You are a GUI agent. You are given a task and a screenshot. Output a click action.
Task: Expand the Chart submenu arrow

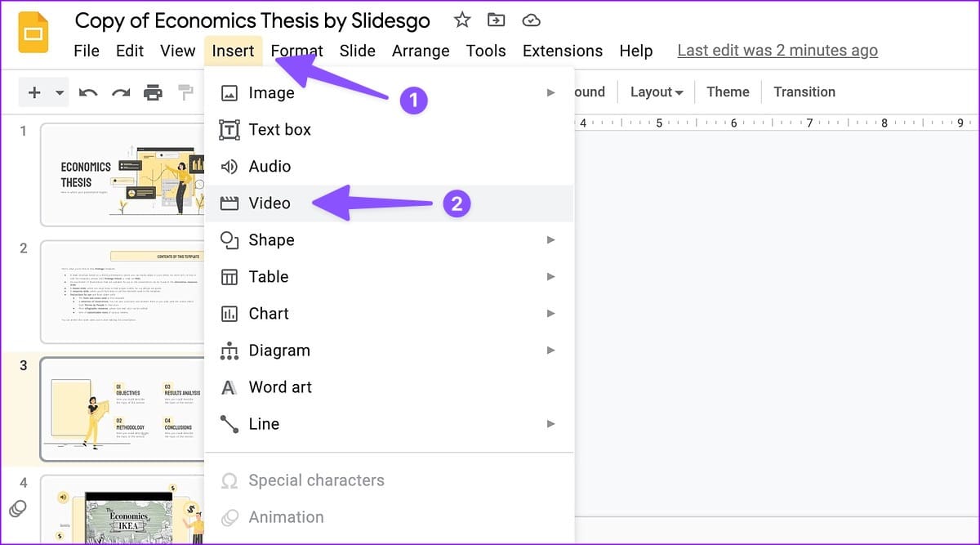pyautogui.click(x=550, y=314)
